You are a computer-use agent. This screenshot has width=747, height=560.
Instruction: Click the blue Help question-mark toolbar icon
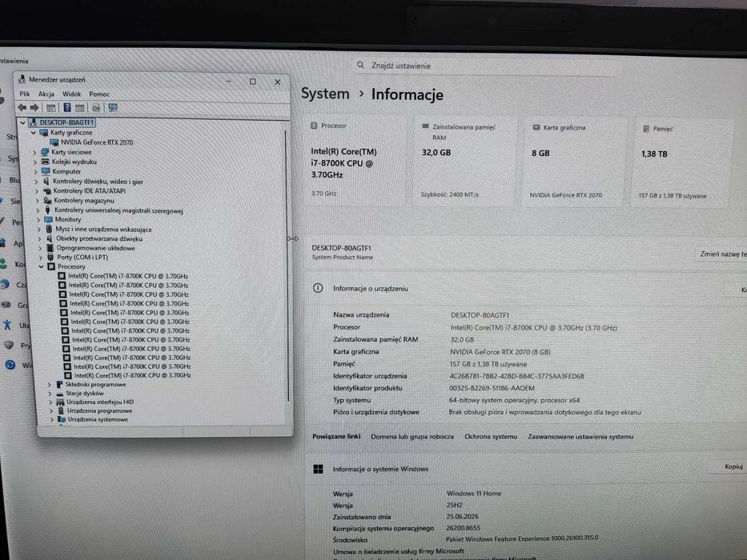pyautogui.click(x=67, y=108)
